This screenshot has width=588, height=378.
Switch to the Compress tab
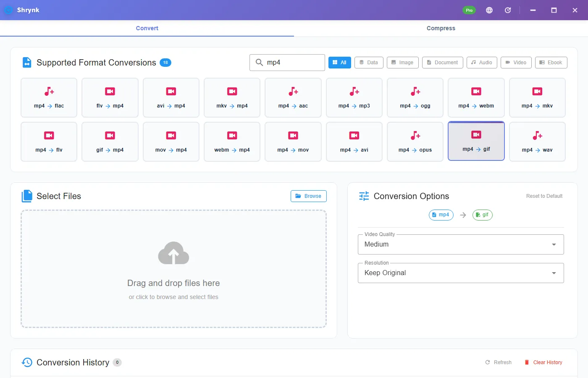point(441,28)
